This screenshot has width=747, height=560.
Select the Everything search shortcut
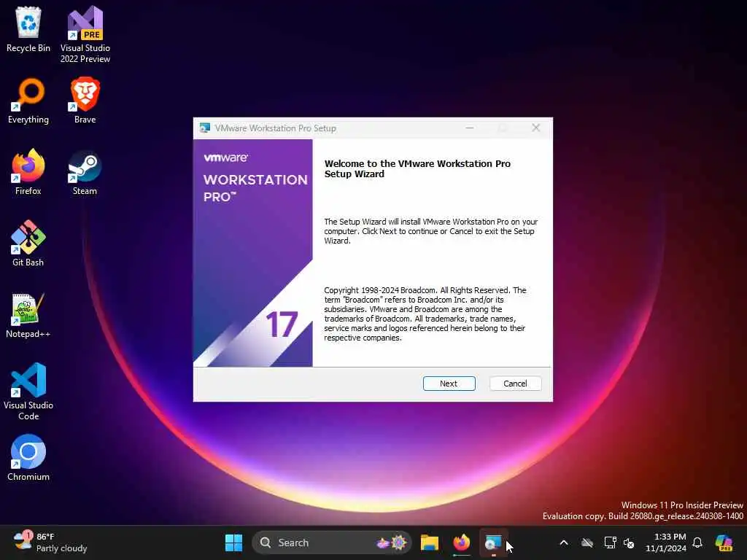(x=28, y=101)
